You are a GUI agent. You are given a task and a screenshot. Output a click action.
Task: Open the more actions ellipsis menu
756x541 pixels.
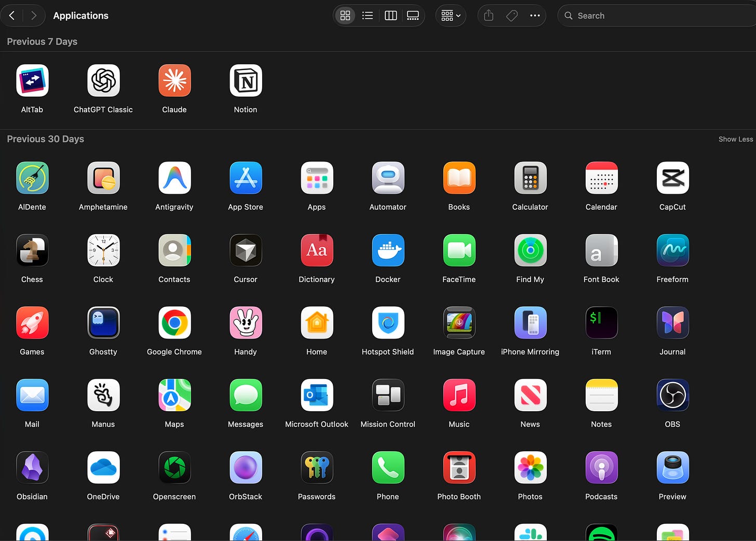(x=535, y=16)
